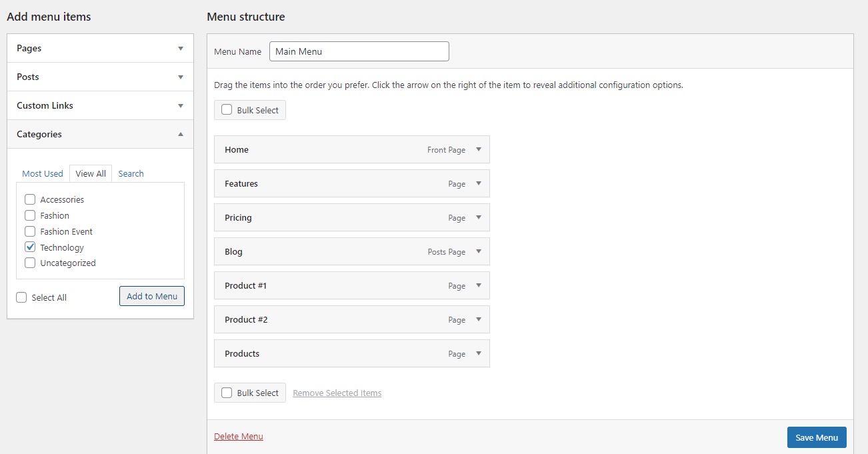Click the Menu Name text field
The width and height of the screenshot is (868, 454).
[x=359, y=51]
